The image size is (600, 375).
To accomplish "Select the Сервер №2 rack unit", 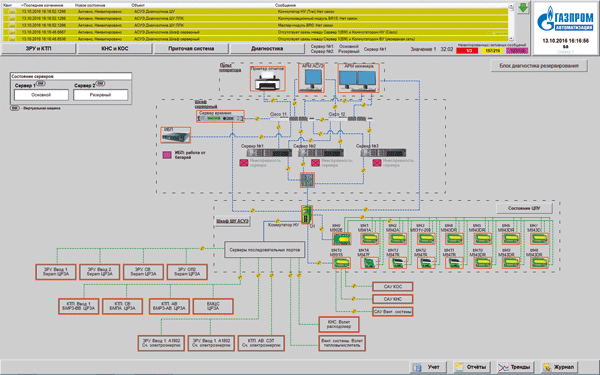I will pos(321,153).
